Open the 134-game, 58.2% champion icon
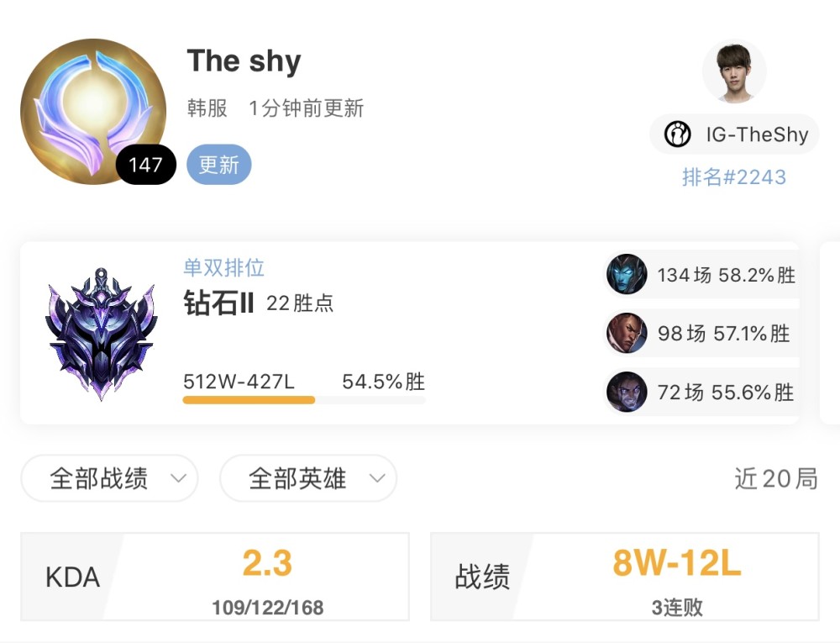 (627, 274)
